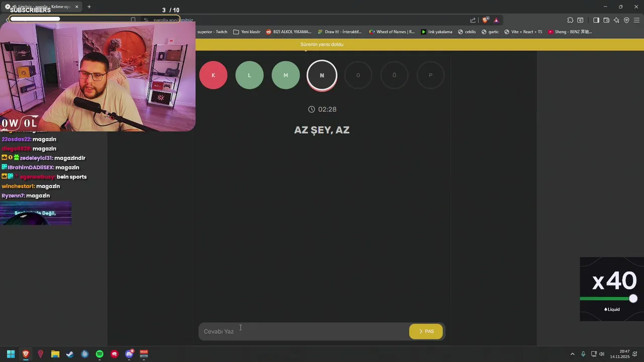The height and width of the screenshot is (362, 644).
Task: Click the green letter L circle
Action: (x=250, y=75)
